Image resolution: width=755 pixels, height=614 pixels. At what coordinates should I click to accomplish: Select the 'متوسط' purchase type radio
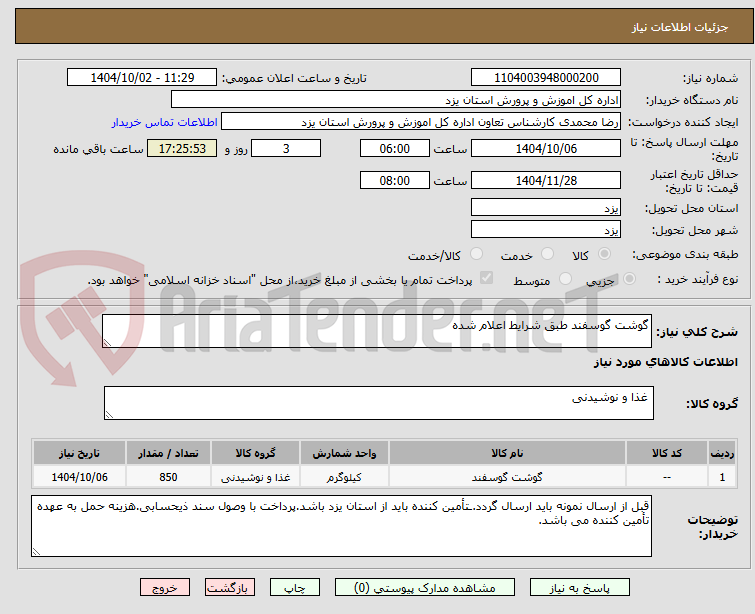[565, 279]
